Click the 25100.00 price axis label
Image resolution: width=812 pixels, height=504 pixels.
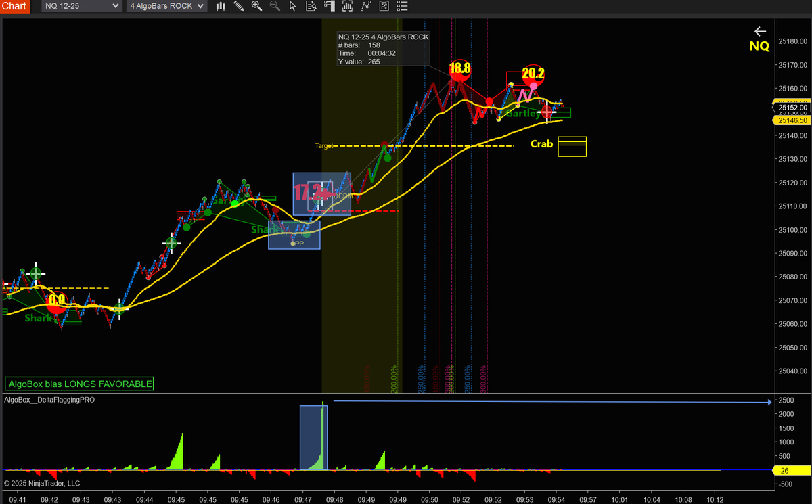point(793,230)
